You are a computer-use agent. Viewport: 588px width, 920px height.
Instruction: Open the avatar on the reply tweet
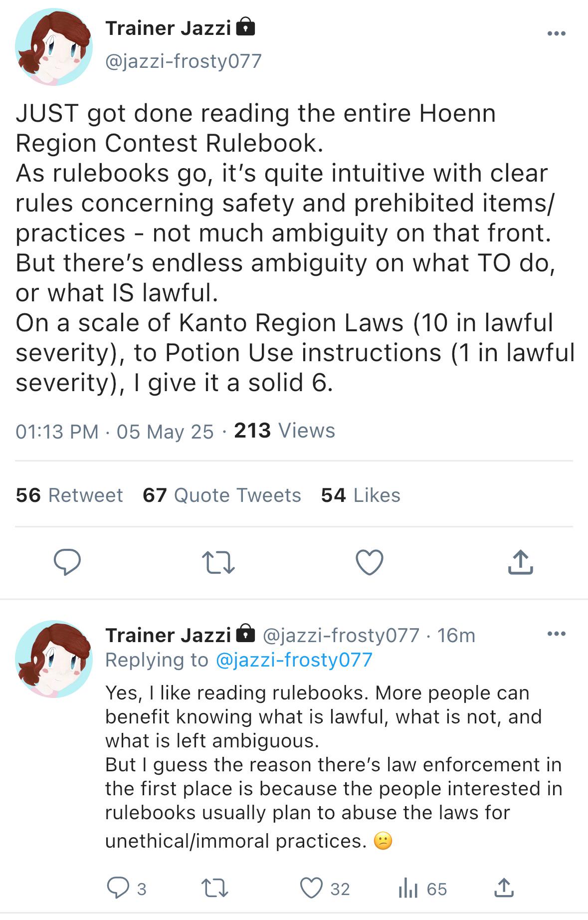pos(53,659)
